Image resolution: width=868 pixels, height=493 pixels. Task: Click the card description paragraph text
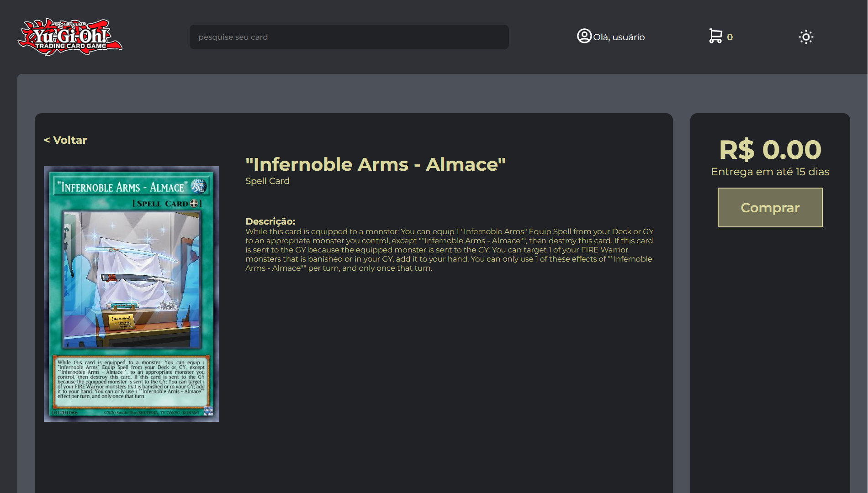coord(450,250)
